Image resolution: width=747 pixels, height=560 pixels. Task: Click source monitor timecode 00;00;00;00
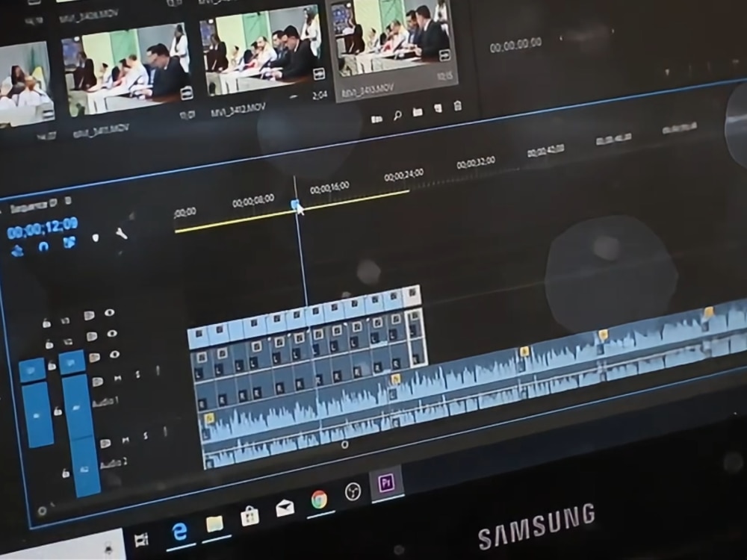point(515,44)
